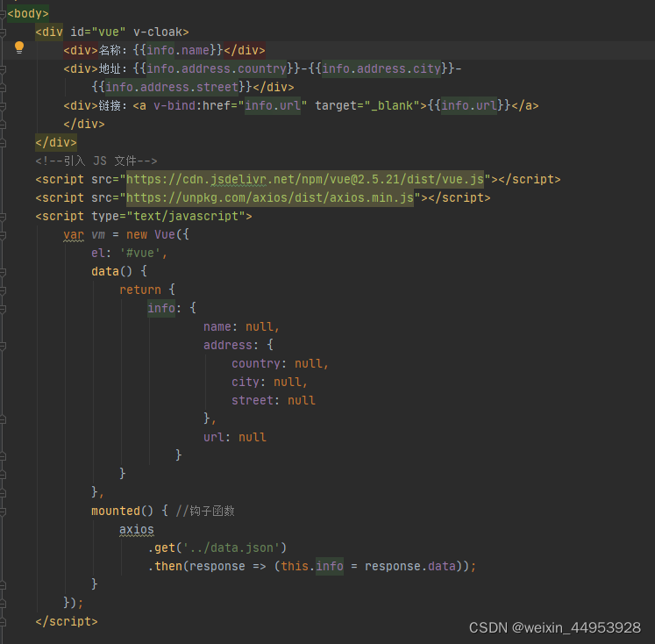
Task: Click {{info.url}} inside the anchor tag
Action: click(x=469, y=106)
